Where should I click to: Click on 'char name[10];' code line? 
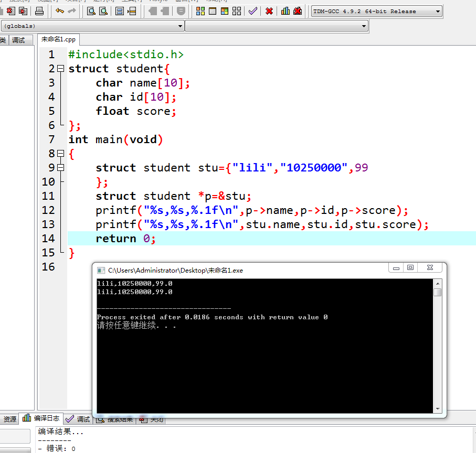pos(143,83)
